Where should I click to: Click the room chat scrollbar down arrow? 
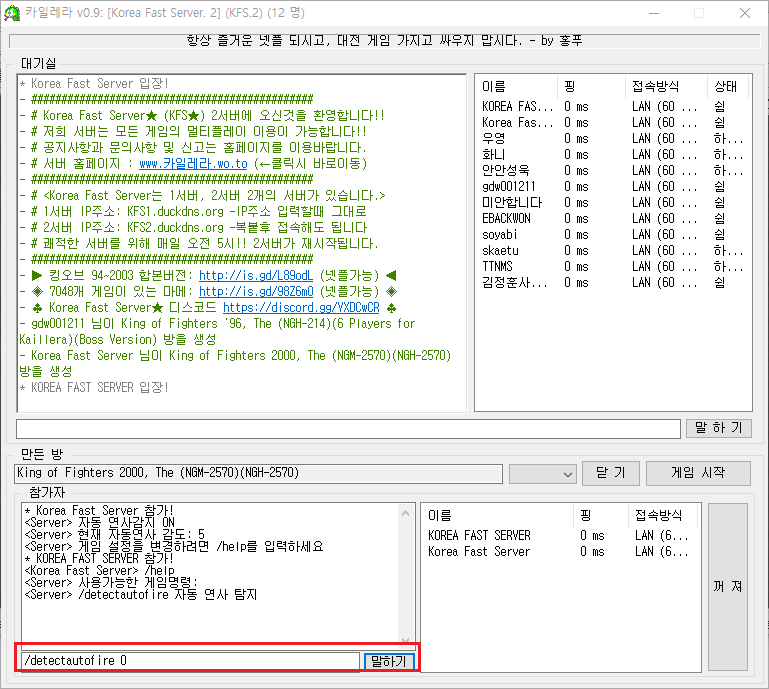406,639
